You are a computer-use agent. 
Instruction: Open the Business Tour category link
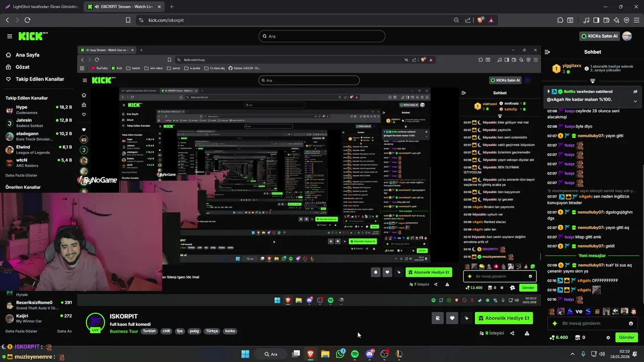tap(124, 331)
